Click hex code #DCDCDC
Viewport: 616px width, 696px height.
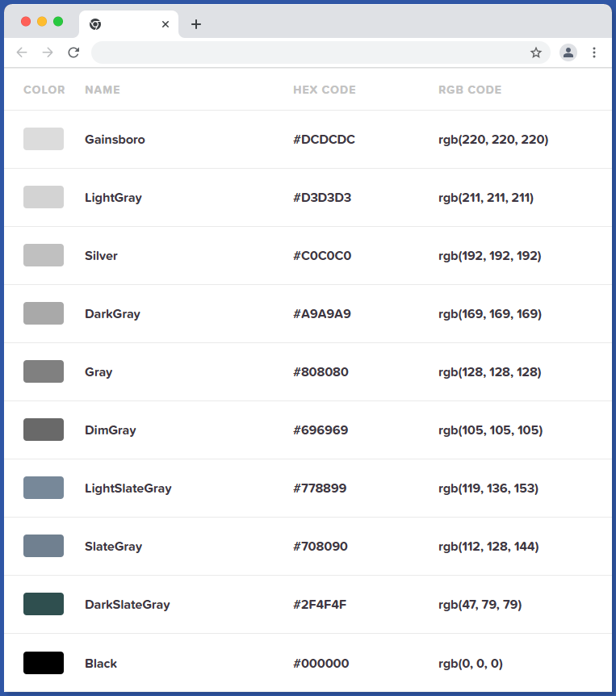(x=324, y=140)
